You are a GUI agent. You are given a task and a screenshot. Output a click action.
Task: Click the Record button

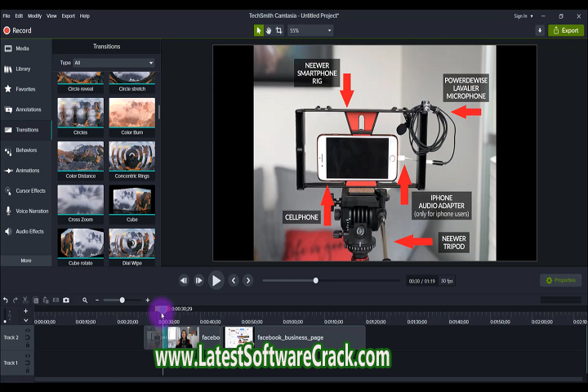coord(17,30)
